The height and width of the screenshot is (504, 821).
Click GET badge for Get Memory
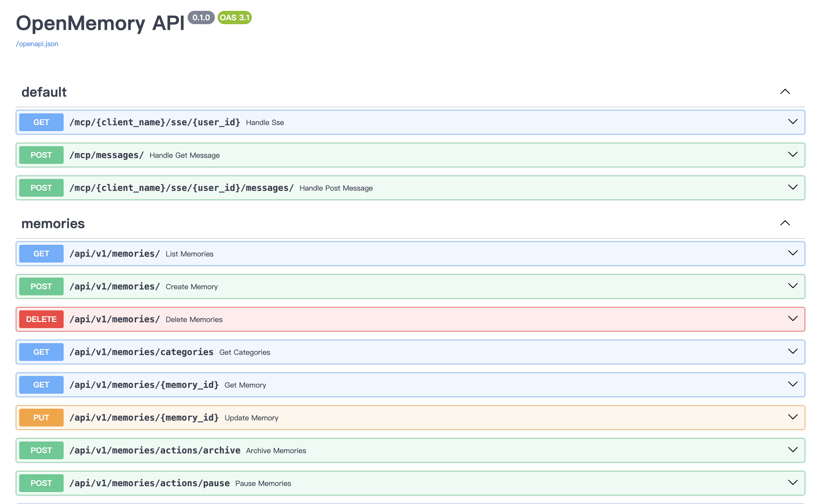pyautogui.click(x=41, y=385)
